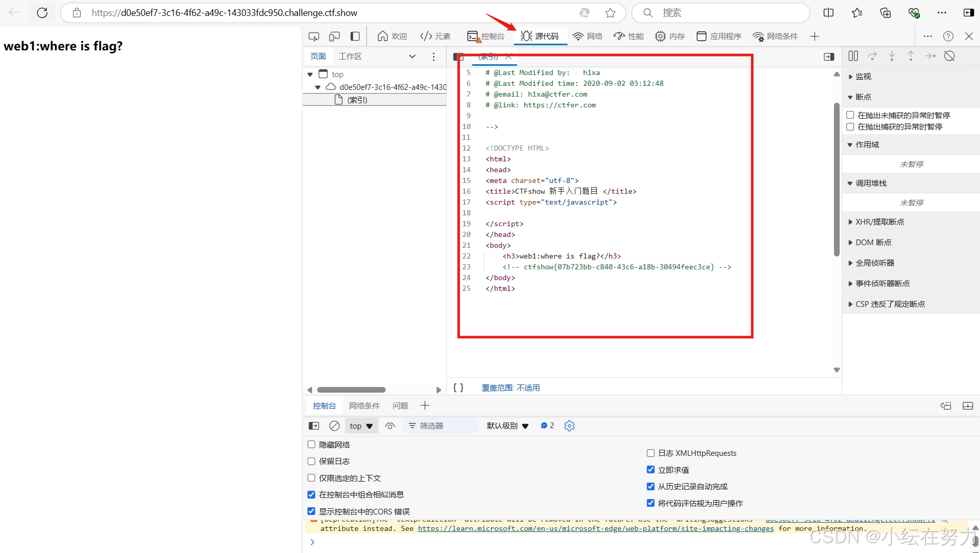Switch to the 控制台 tab in top toolbar
Screen dimensions: 980x553
pyautogui.click(x=486, y=36)
